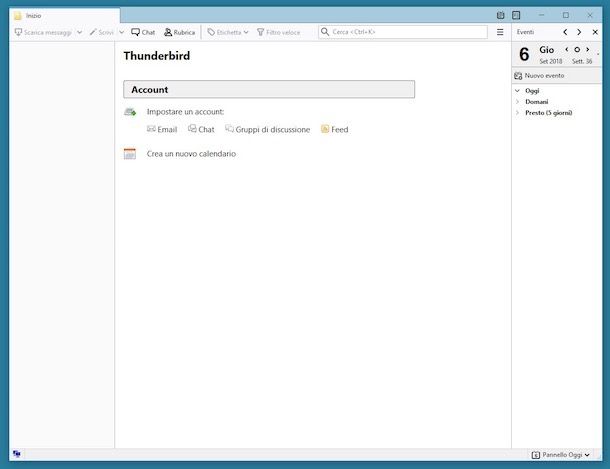Go to next day in mini calendar

(587, 49)
